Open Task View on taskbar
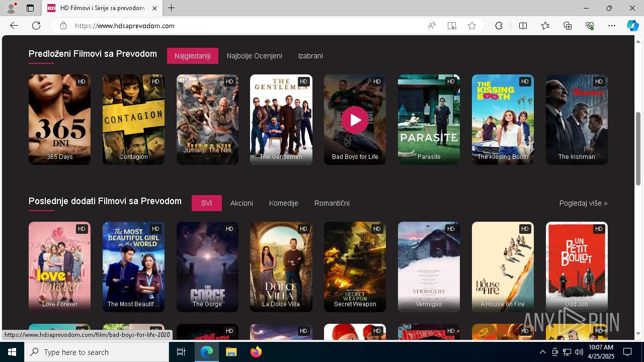Image resolution: width=644 pixels, height=362 pixels. (181, 352)
